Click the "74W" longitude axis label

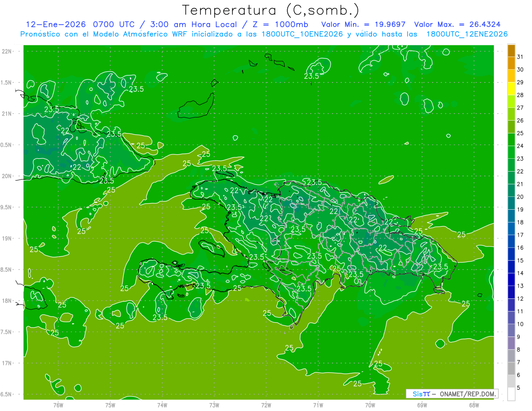162,405
